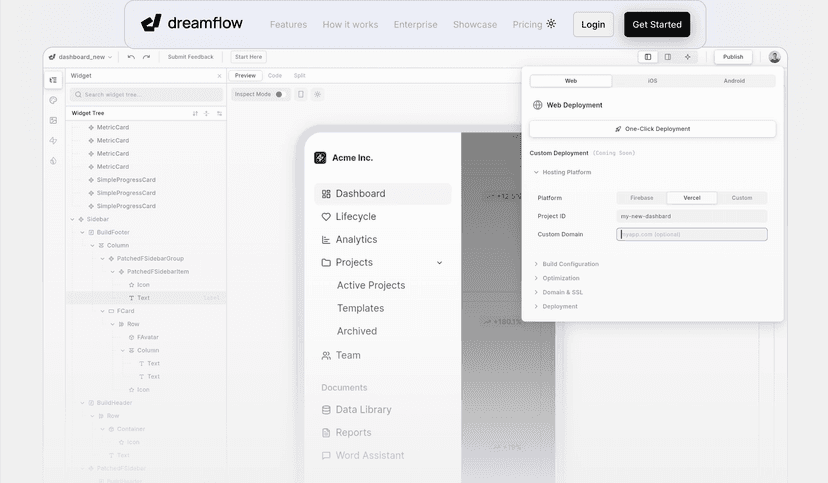Click the device frame icon beside Inspect Mode

coord(301,94)
